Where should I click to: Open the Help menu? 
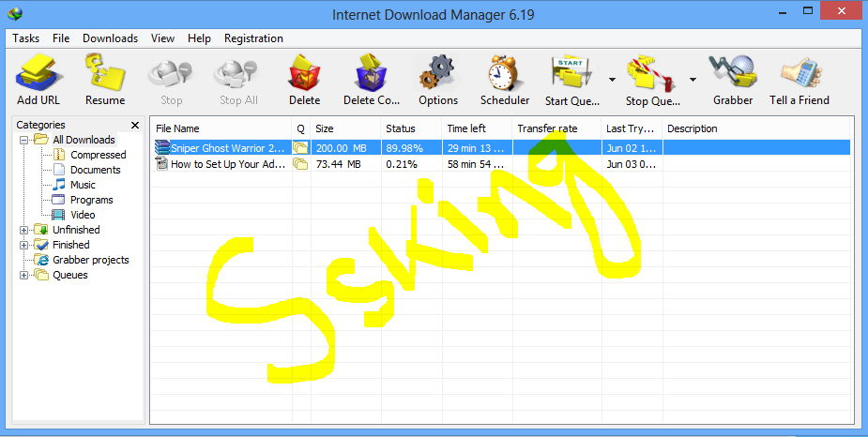click(199, 38)
